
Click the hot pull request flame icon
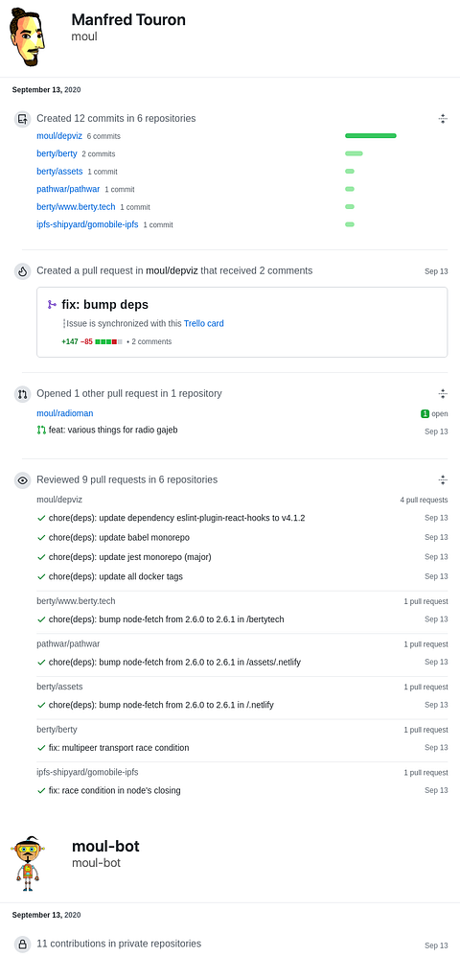22,271
